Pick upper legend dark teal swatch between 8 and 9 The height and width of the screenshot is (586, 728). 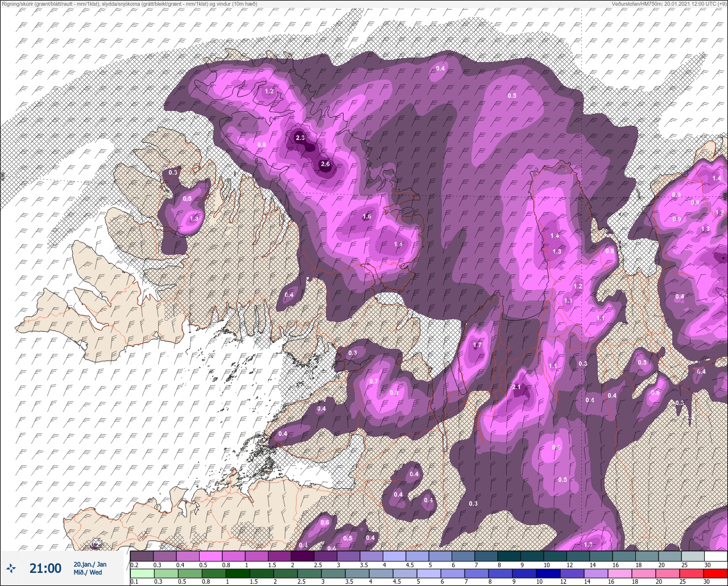[x=509, y=556]
